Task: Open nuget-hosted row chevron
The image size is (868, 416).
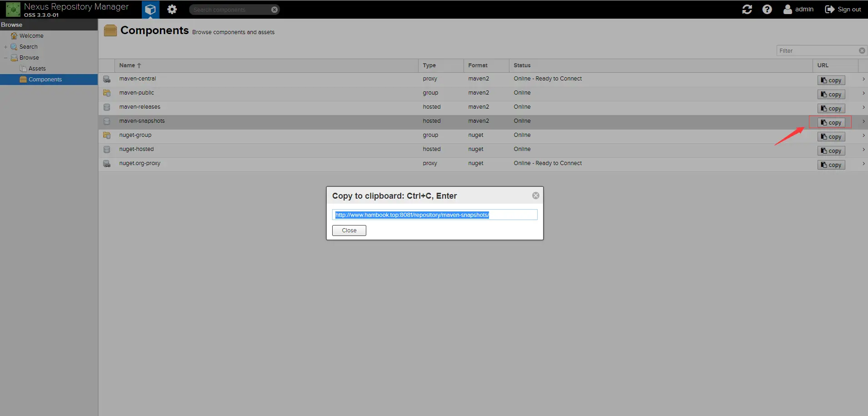Action: coord(863,150)
